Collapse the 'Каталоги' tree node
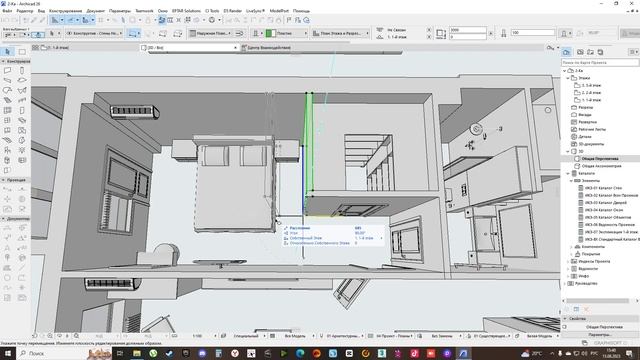 click(568, 173)
